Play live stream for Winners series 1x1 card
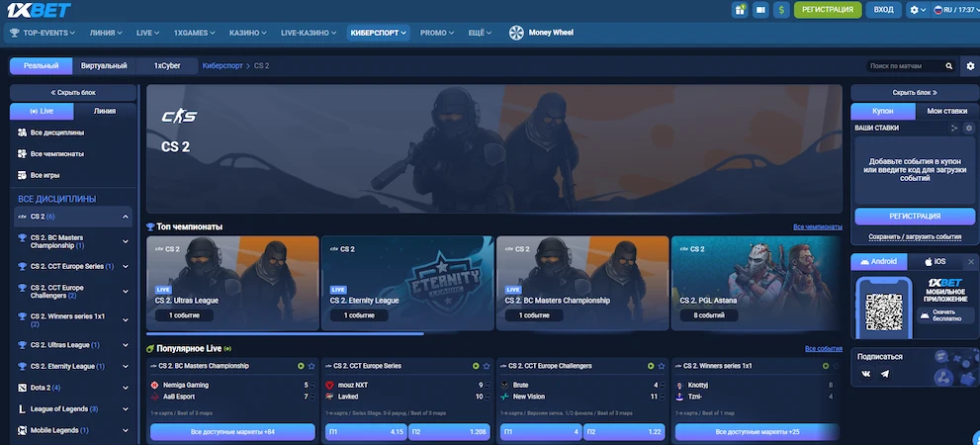The width and height of the screenshot is (980, 445). pyautogui.click(x=826, y=366)
